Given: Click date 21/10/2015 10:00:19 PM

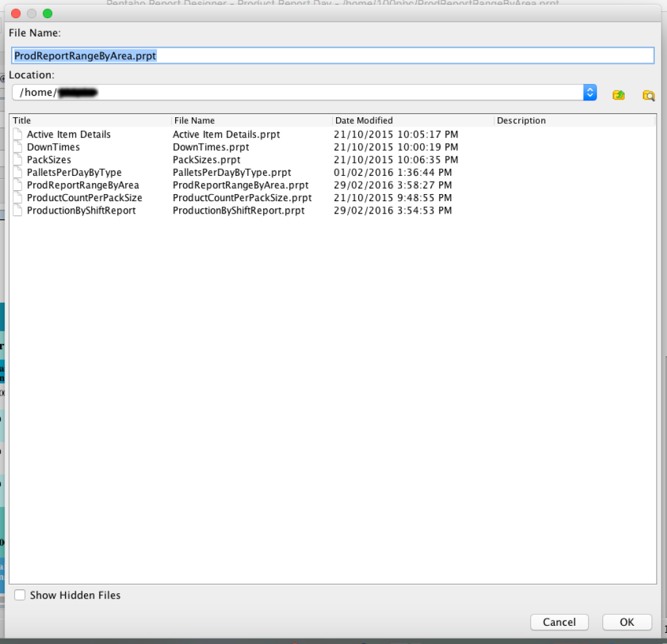Looking at the screenshot, I should (x=396, y=147).
